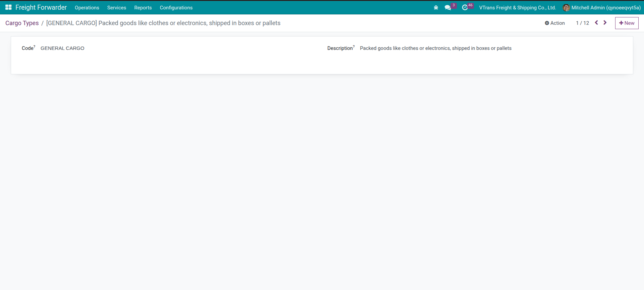Open the Reports menu

coord(143,8)
